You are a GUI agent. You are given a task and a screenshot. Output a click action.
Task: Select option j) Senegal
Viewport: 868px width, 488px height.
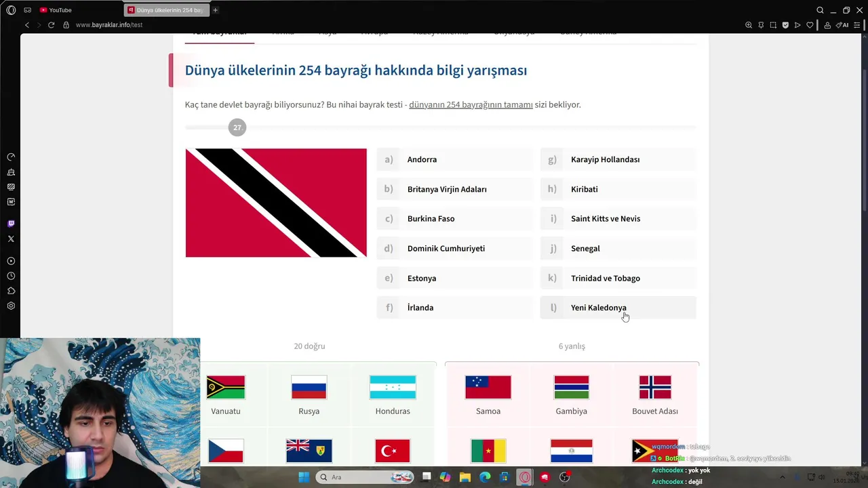click(x=618, y=248)
